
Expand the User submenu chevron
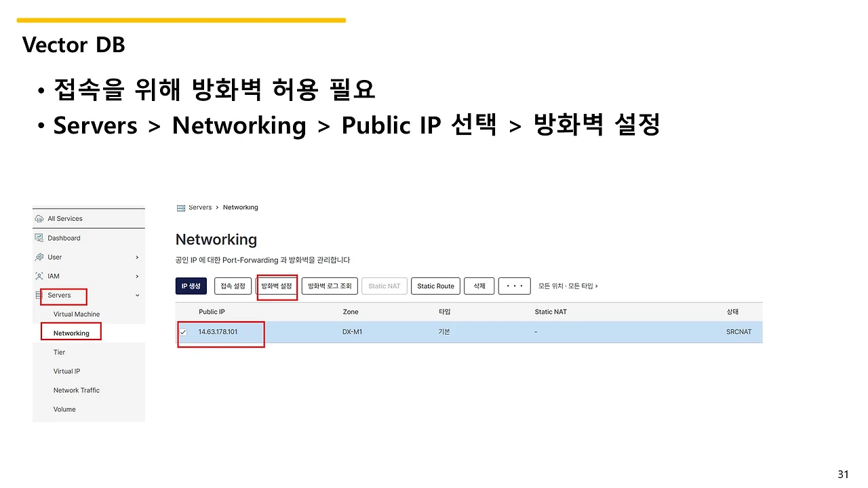coord(137,258)
